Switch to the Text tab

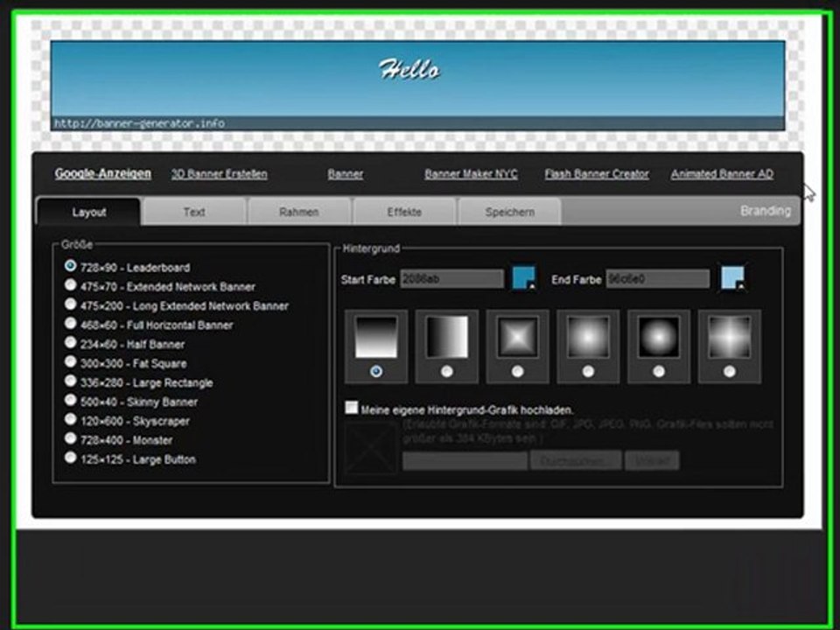194,212
